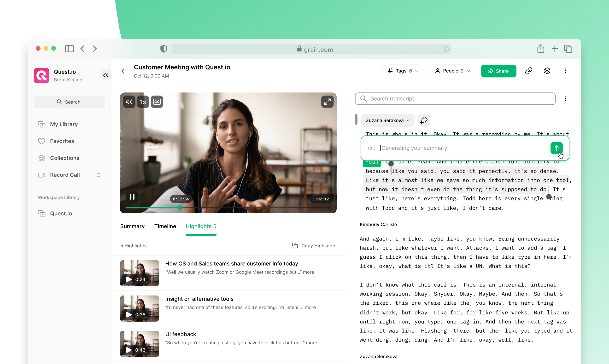Image resolution: width=609 pixels, height=364 pixels.
Task: Expand more on alternative tools highlight
Action: click(x=310, y=307)
